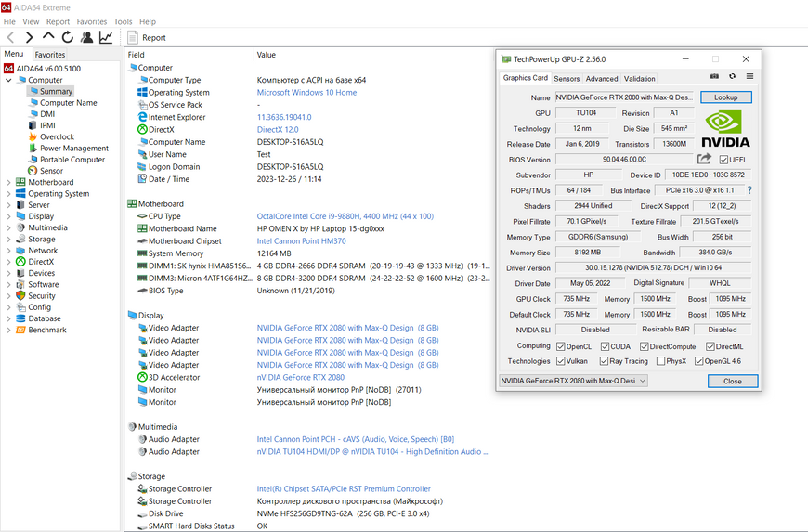Screen dimensions: 808x532
Task: Click the refresh toolbar icon in AIDA64
Action: coord(68,37)
